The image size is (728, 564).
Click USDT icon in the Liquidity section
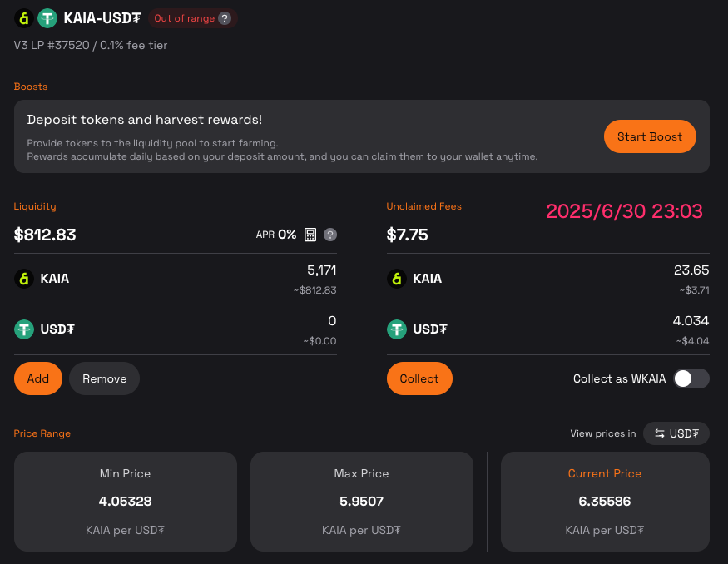(23, 329)
